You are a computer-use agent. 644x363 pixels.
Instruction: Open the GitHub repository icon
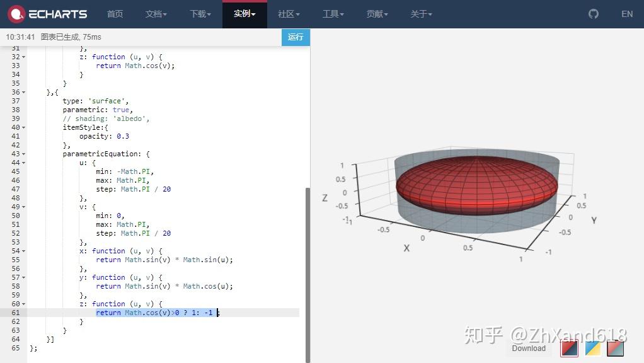pyautogui.click(x=593, y=13)
